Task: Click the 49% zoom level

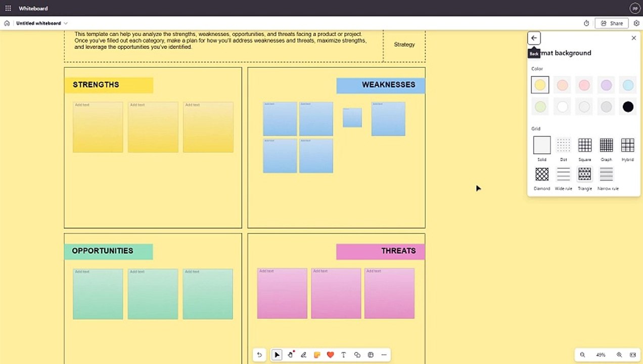Action: coord(601,355)
